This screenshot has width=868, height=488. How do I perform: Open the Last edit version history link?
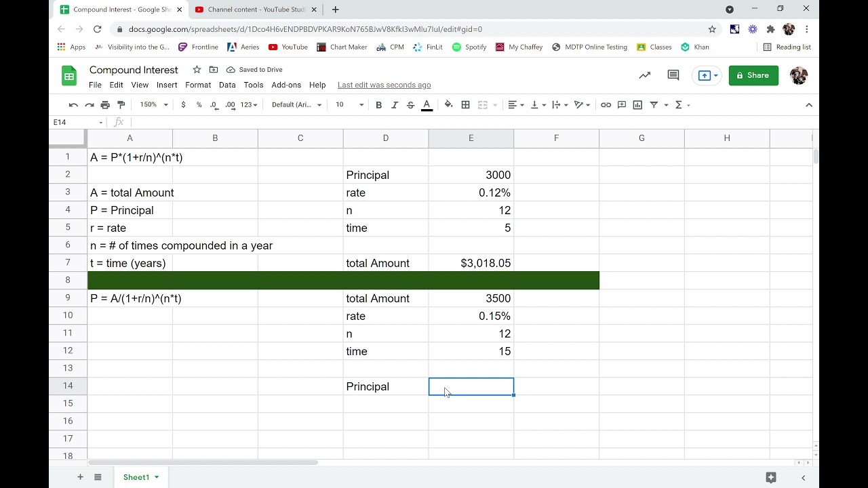(x=384, y=85)
